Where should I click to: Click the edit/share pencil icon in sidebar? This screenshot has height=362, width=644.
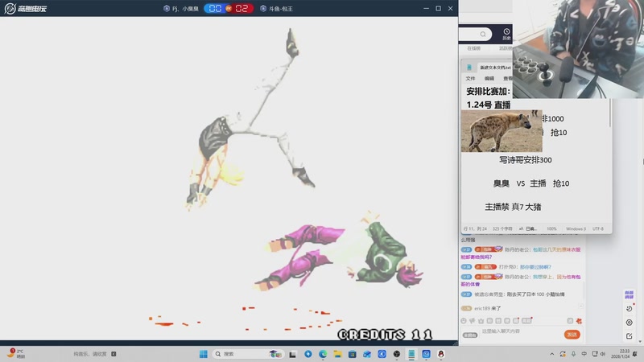(630, 336)
